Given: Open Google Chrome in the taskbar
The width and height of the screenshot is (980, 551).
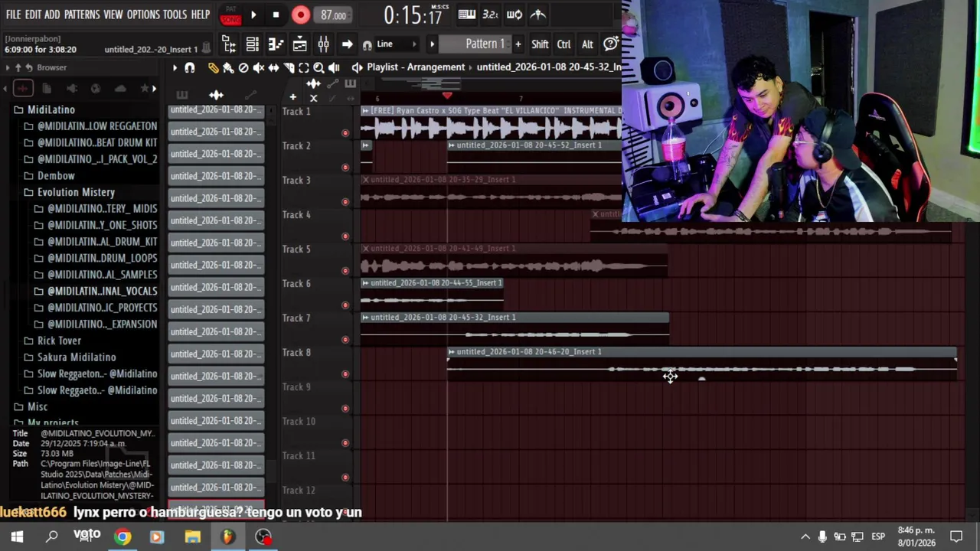Looking at the screenshot, I should (122, 536).
